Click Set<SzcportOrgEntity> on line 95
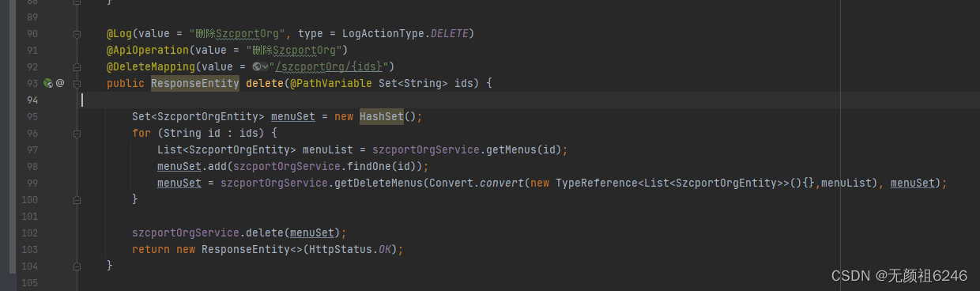Image resolution: width=980 pixels, height=291 pixels. (198, 116)
